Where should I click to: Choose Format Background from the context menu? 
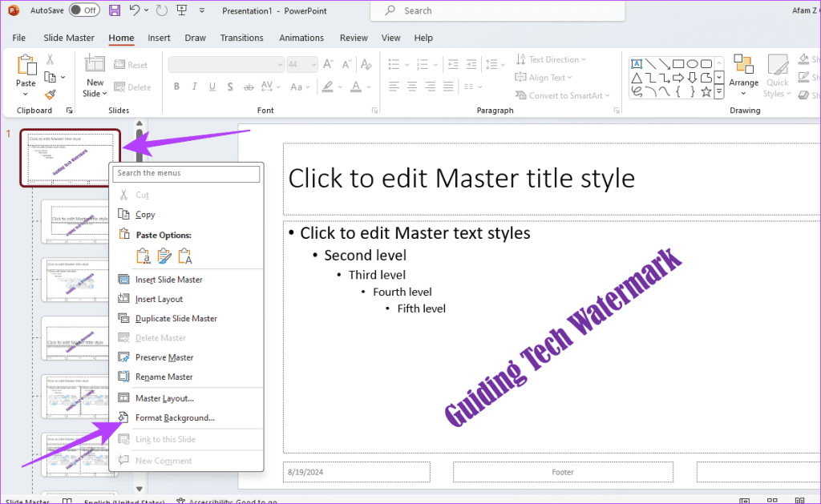(176, 417)
